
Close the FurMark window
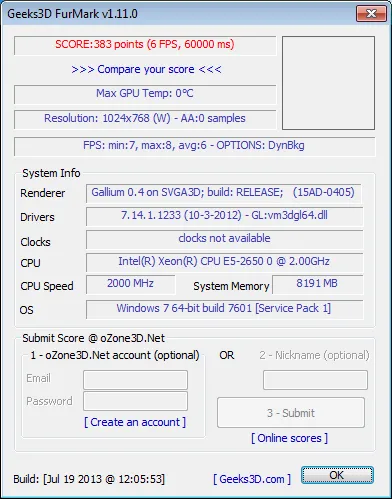pos(371,13)
